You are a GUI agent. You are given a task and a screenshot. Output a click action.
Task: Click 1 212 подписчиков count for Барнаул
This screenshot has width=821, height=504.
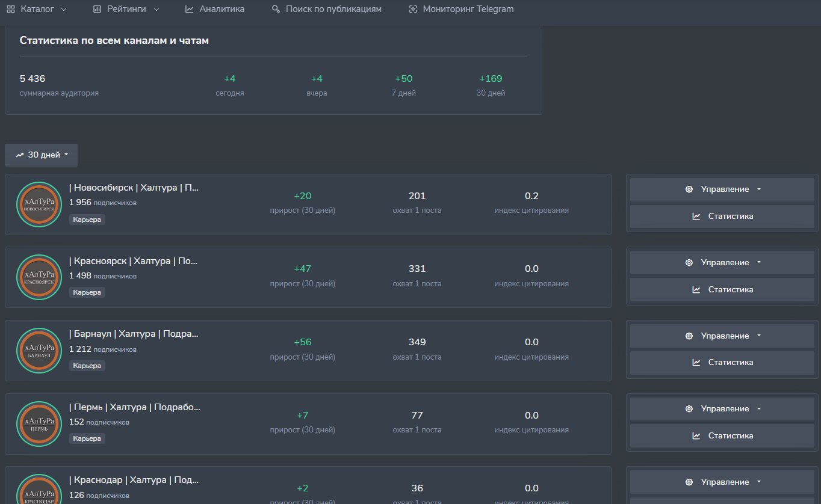click(103, 349)
